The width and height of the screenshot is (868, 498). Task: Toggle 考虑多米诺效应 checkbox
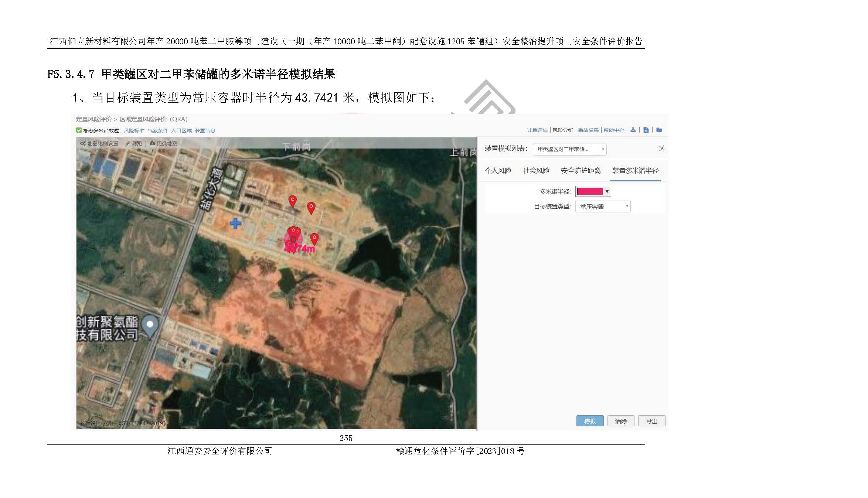(79, 130)
